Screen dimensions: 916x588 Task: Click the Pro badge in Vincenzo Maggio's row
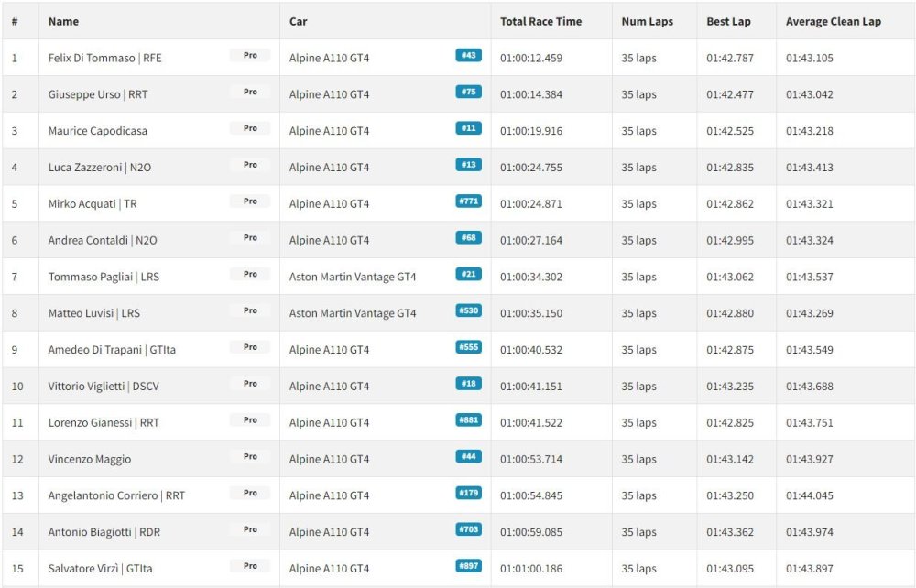coord(250,457)
